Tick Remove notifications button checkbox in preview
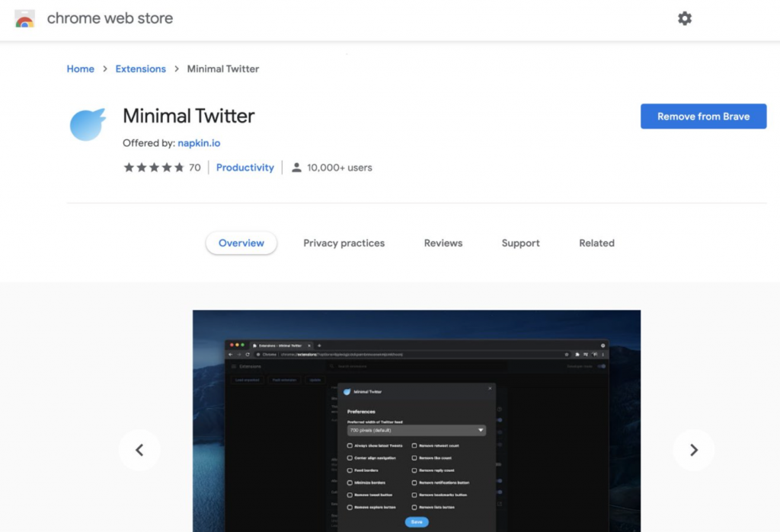Viewport: 780px width, 532px height. [414, 483]
